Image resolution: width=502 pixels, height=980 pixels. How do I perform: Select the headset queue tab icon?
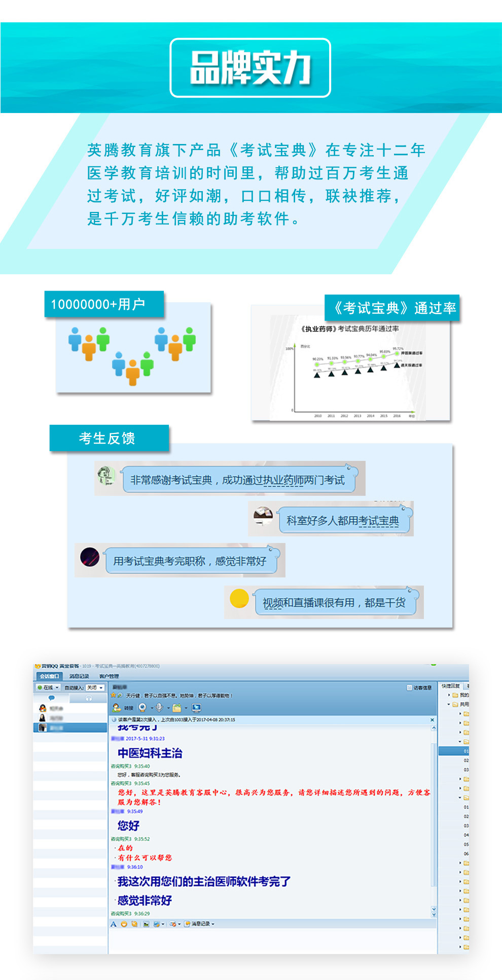89,698
